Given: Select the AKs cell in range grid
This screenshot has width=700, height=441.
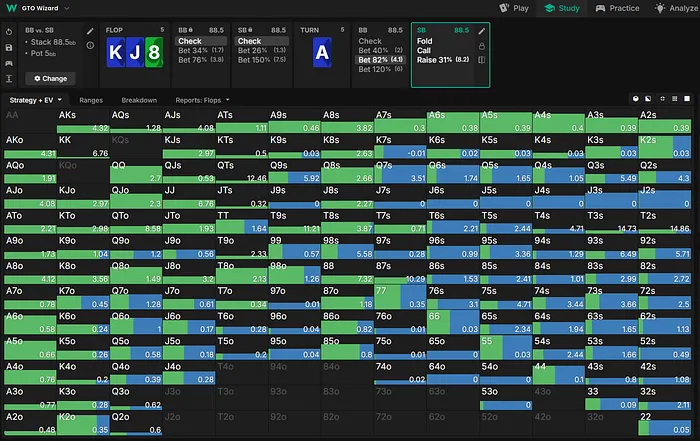Looking at the screenshot, I should coord(84,122).
